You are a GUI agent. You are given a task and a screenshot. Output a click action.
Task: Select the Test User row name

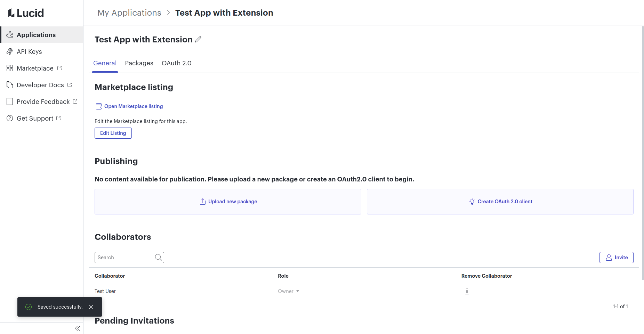click(105, 291)
